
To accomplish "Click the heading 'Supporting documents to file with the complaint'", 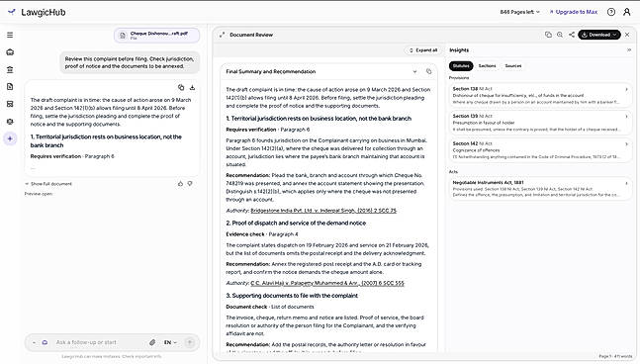I will (292, 296).
